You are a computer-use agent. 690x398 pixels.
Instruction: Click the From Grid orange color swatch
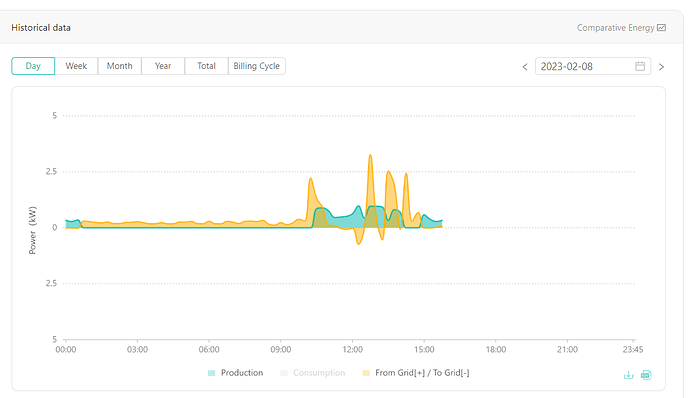pyautogui.click(x=366, y=373)
